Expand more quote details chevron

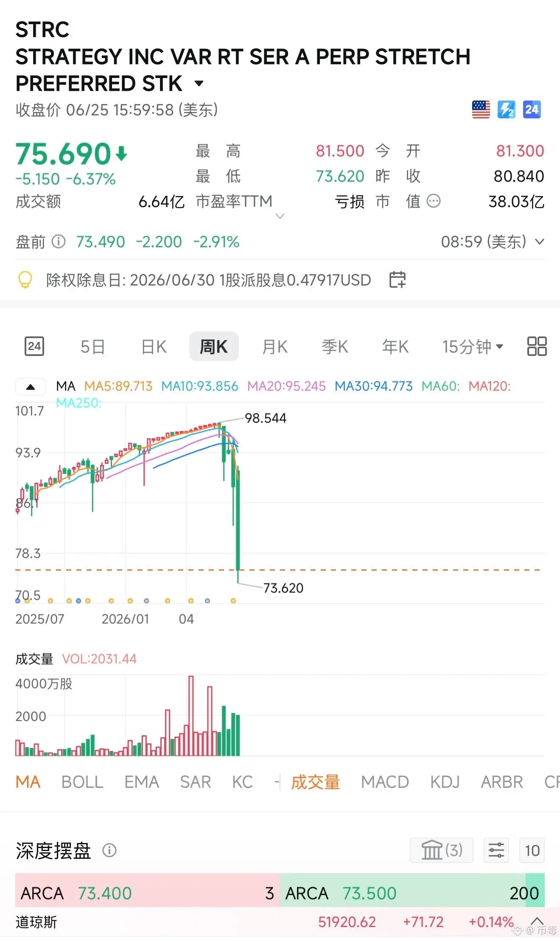click(280, 216)
